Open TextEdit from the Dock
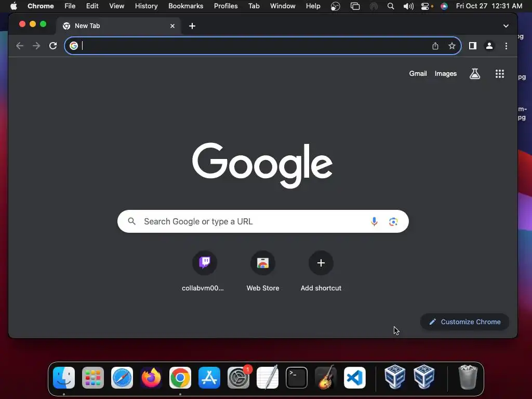The image size is (532, 399). (268, 378)
